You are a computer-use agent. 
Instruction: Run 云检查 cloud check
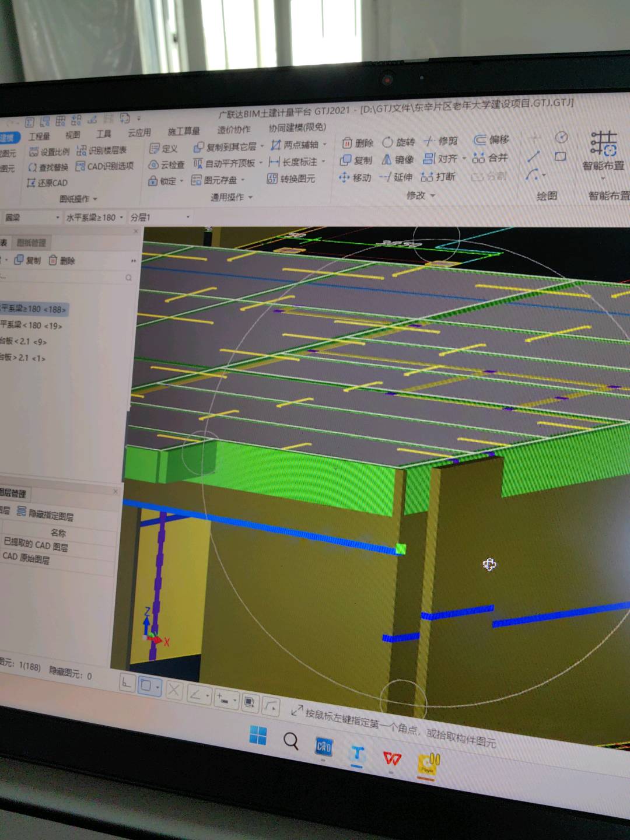point(166,165)
